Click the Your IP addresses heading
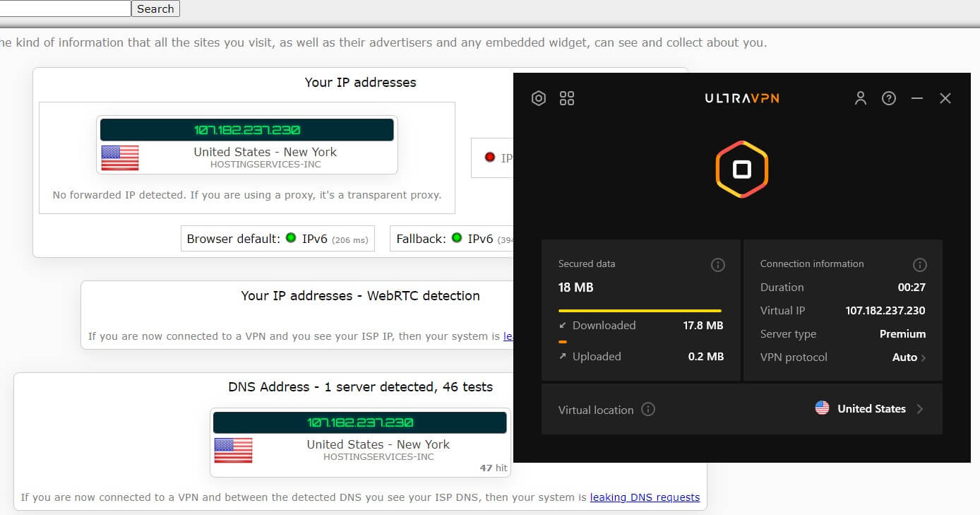 (360, 83)
